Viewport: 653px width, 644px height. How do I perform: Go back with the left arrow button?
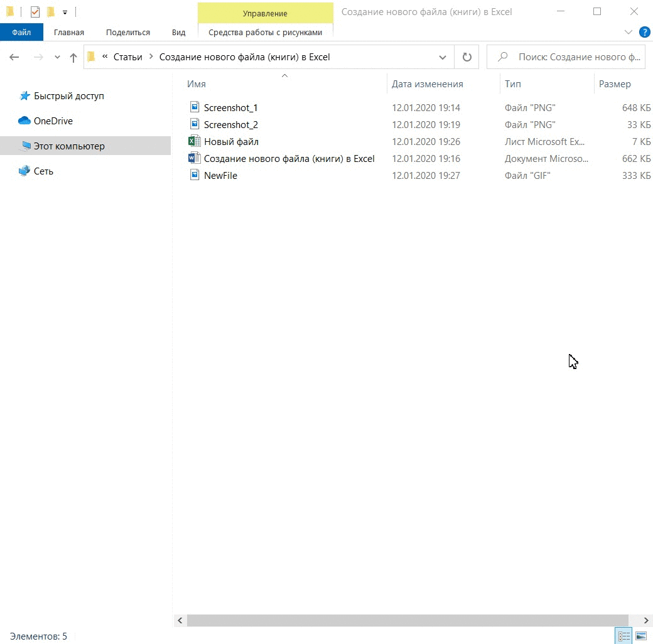[14, 57]
